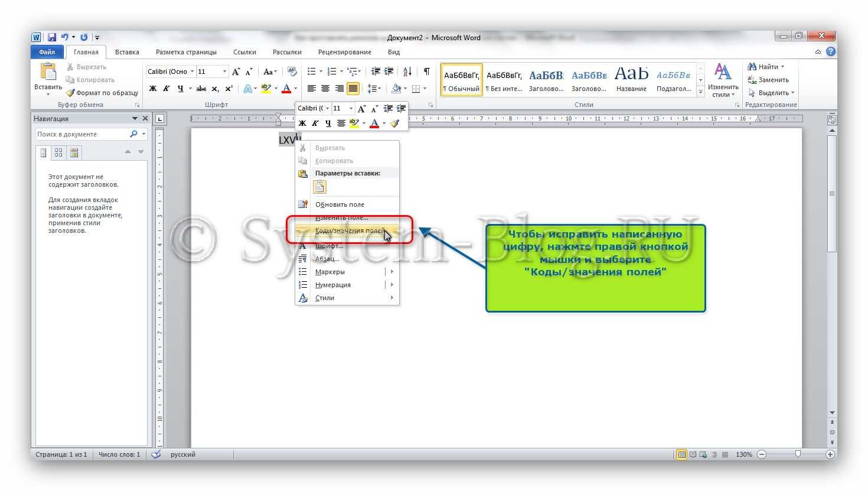Open Абзац... from context menu
This screenshot has width=868, height=491.
[347, 259]
